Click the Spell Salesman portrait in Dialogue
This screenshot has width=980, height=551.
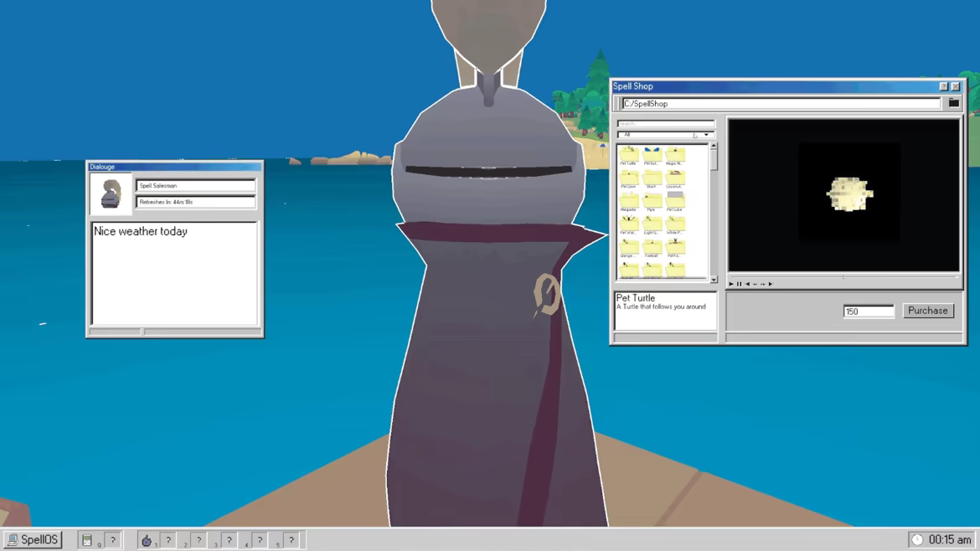click(x=111, y=193)
